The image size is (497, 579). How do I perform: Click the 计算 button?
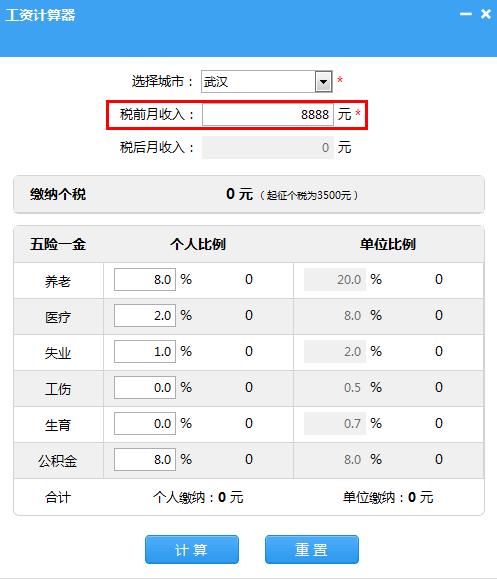[192, 549]
